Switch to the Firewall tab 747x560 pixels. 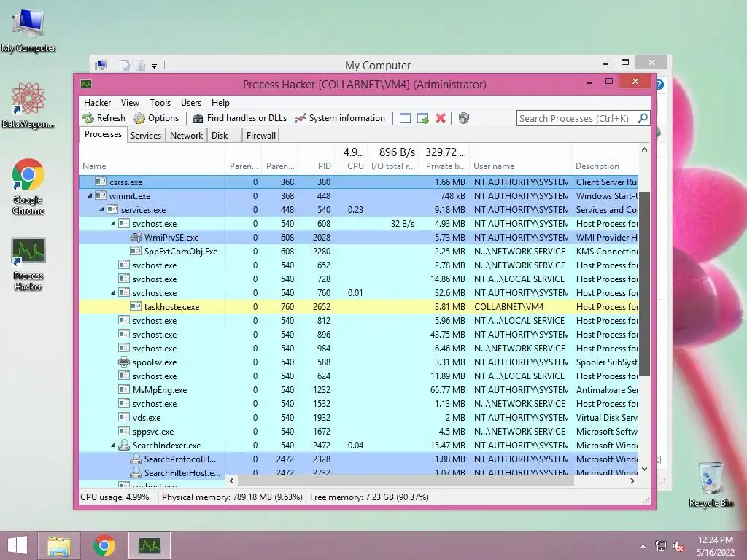click(x=260, y=136)
